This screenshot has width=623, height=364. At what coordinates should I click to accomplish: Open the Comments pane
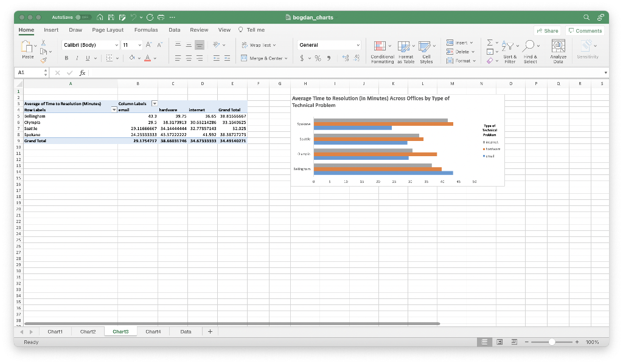click(585, 30)
